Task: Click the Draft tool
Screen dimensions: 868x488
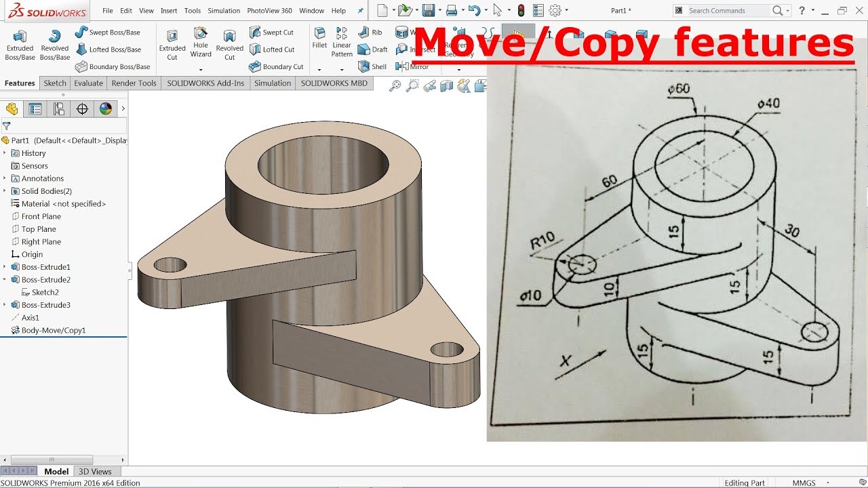Action: point(372,49)
